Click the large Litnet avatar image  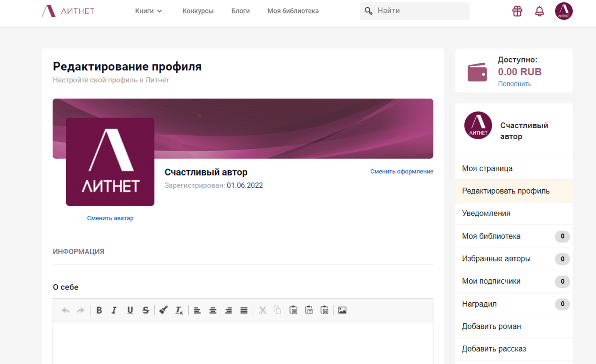click(110, 162)
